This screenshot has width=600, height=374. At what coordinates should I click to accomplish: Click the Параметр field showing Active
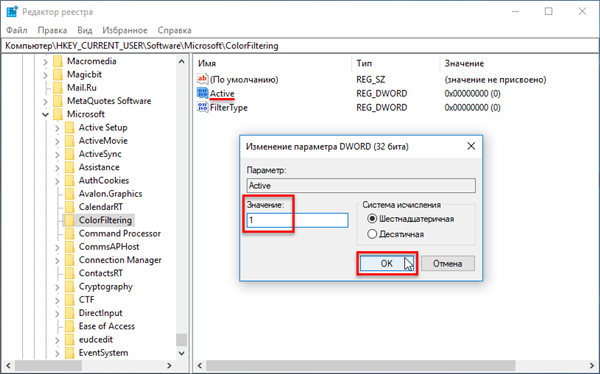click(x=361, y=186)
